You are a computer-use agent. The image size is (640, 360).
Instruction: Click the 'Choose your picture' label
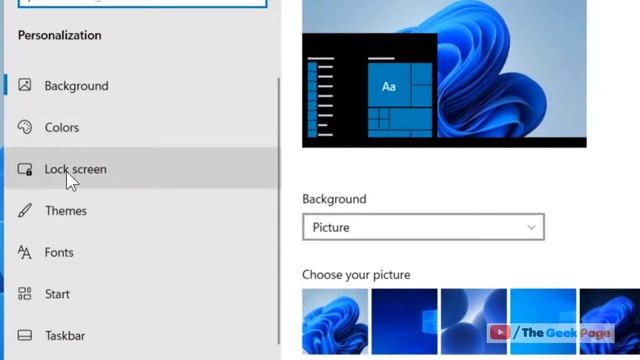pyautogui.click(x=356, y=275)
